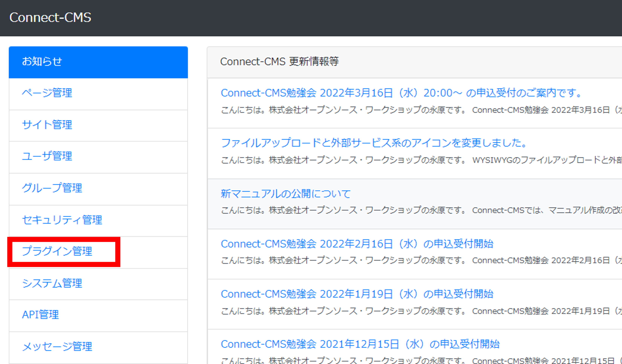
Task: Click the summary text mentioning WYSIWYGのファイルアップロード
Action: (x=421, y=160)
